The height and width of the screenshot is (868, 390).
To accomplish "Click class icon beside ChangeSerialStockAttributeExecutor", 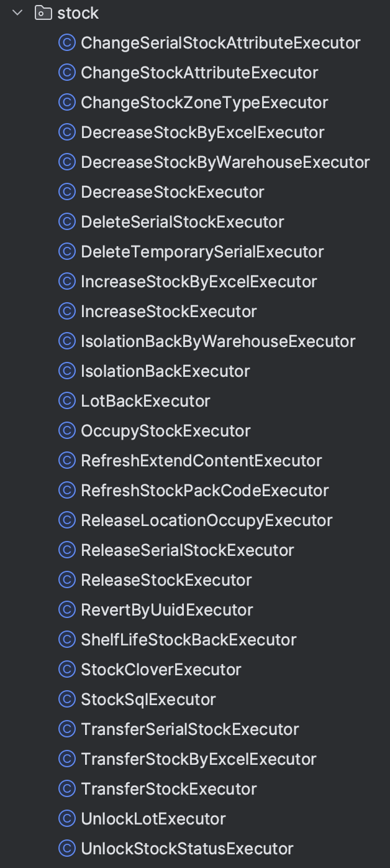I will pos(67,42).
